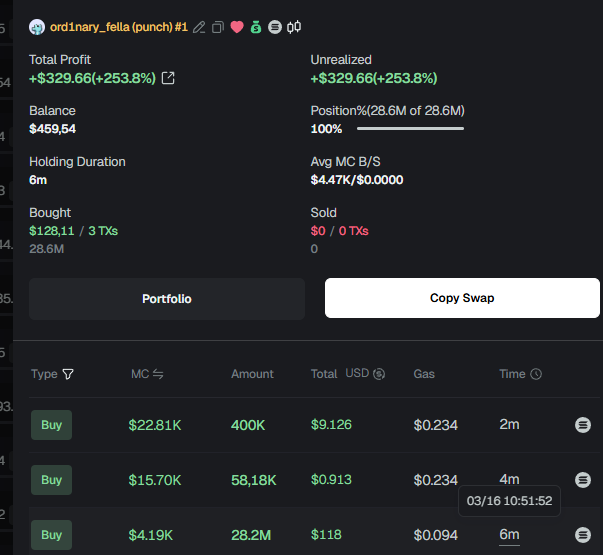603x555 pixels.
Task: Click the underlined 6m time cell
Action: tap(509, 535)
